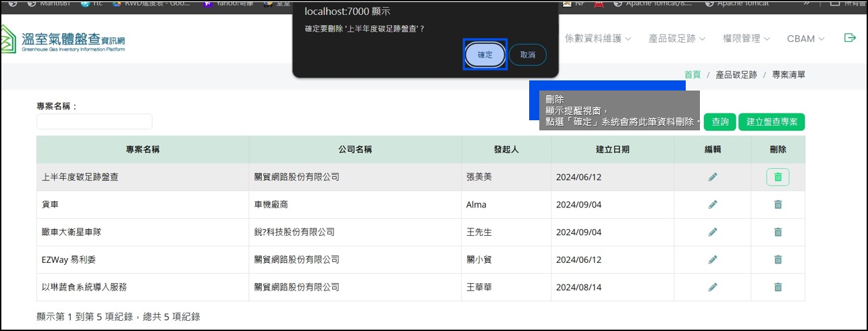
Task: Click the green logout icon in the header
Action: pyautogui.click(x=850, y=38)
